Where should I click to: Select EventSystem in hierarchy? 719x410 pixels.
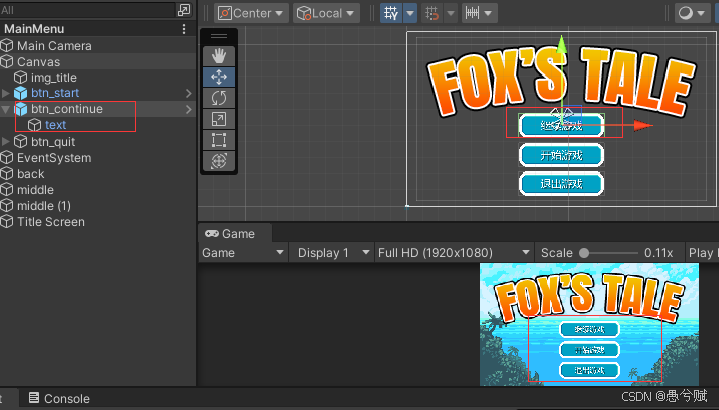54,158
